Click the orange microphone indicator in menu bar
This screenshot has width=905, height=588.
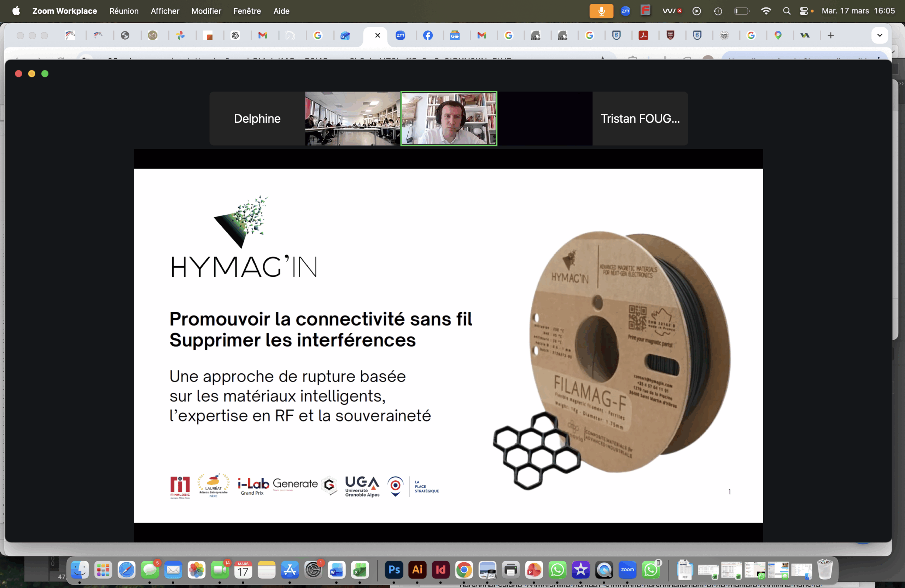tap(601, 11)
